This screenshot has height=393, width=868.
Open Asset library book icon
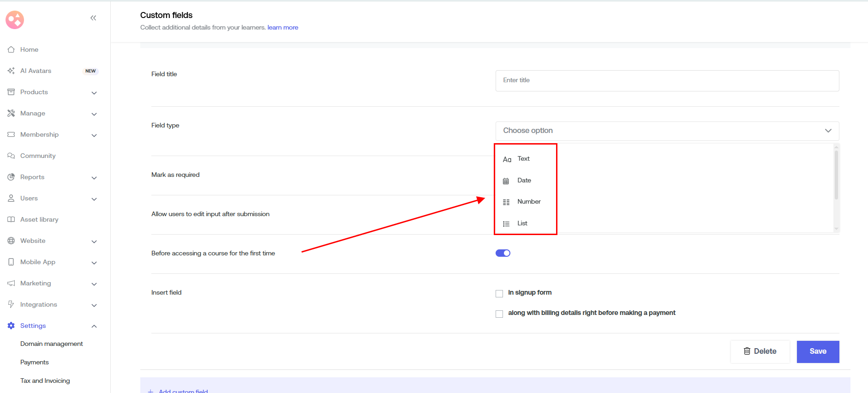11,219
